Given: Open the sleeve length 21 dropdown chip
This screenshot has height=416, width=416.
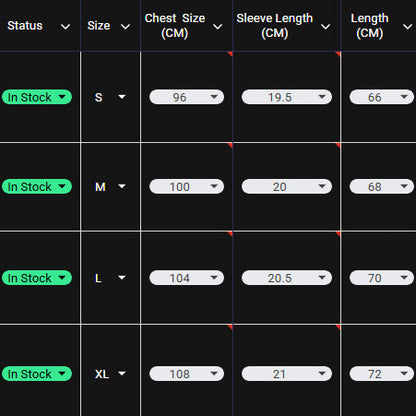Looking at the screenshot, I should tap(287, 374).
